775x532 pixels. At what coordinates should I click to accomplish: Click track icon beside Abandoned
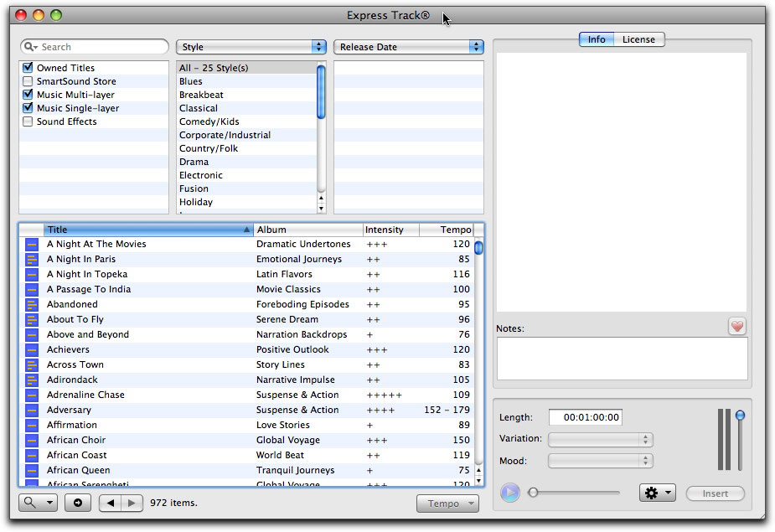click(x=32, y=305)
